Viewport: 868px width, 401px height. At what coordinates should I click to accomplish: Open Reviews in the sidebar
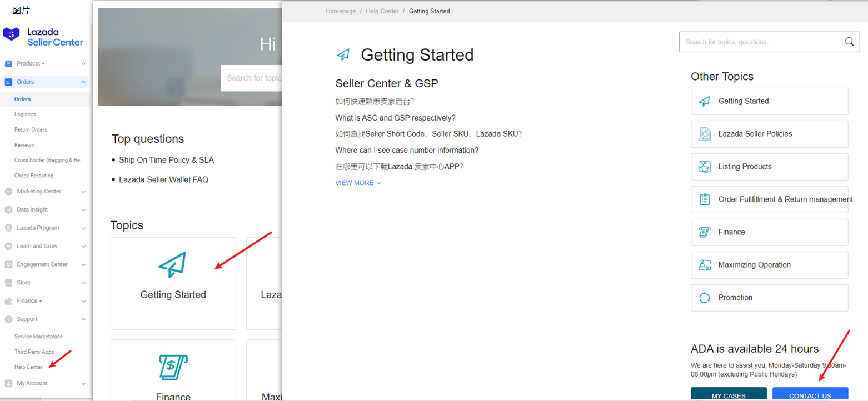pyautogui.click(x=24, y=145)
